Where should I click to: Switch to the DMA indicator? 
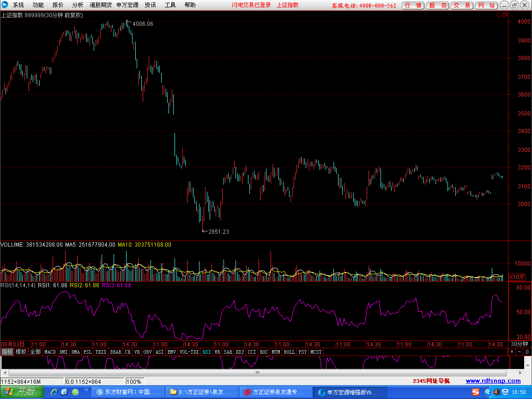(76, 352)
